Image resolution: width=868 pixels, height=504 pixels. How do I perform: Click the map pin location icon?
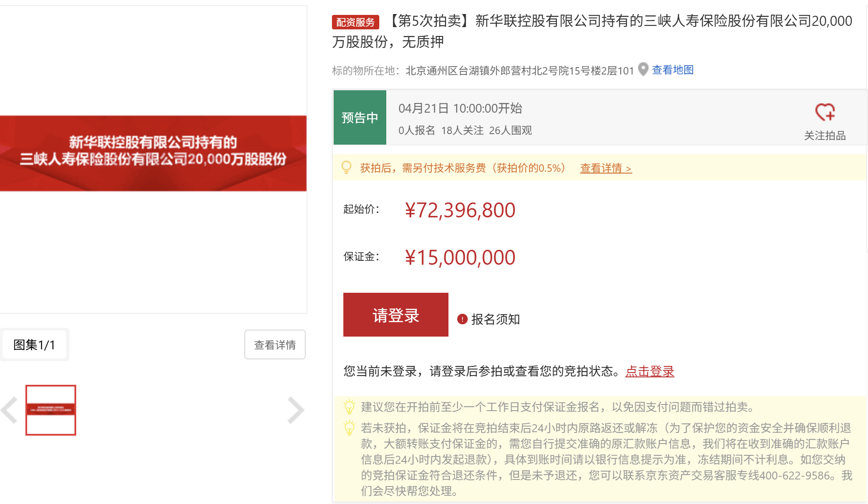[x=643, y=69]
